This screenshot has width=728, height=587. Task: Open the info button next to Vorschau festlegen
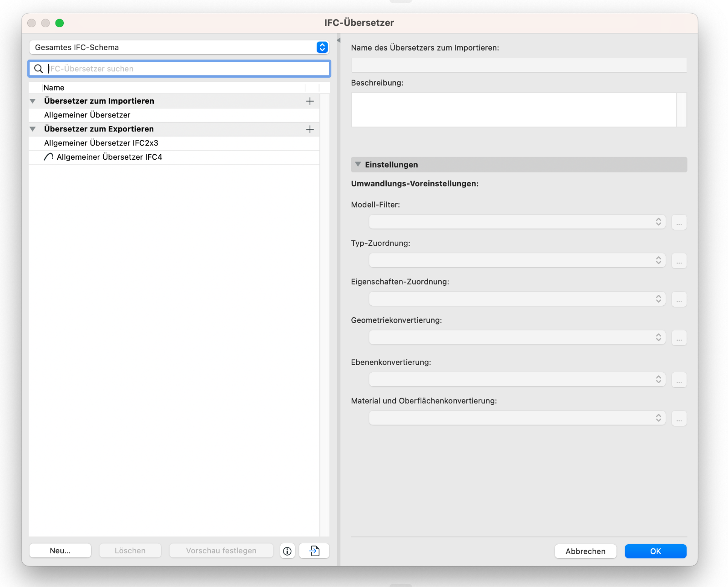(x=288, y=551)
